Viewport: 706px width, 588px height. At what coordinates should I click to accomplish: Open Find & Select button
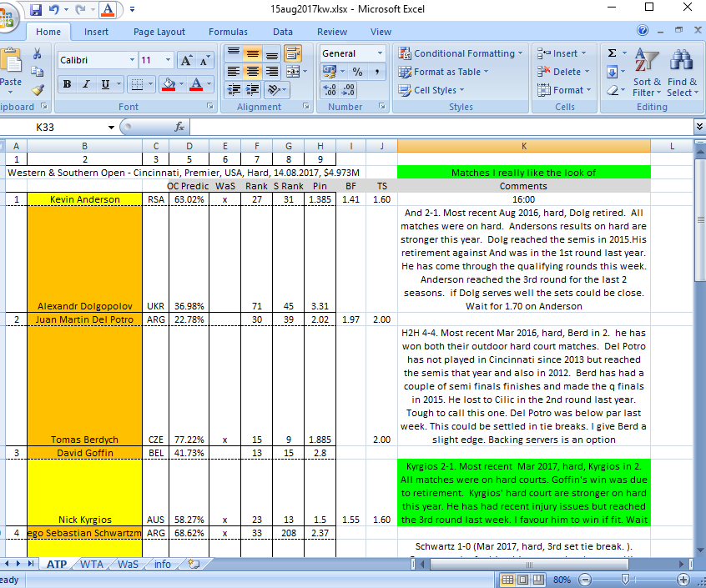[x=683, y=72]
